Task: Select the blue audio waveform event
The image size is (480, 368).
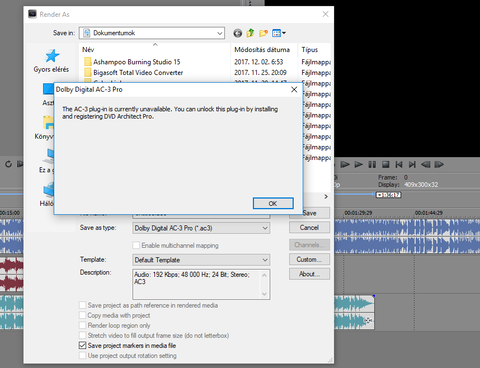Action: pyautogui.click(x=407, y=236)
